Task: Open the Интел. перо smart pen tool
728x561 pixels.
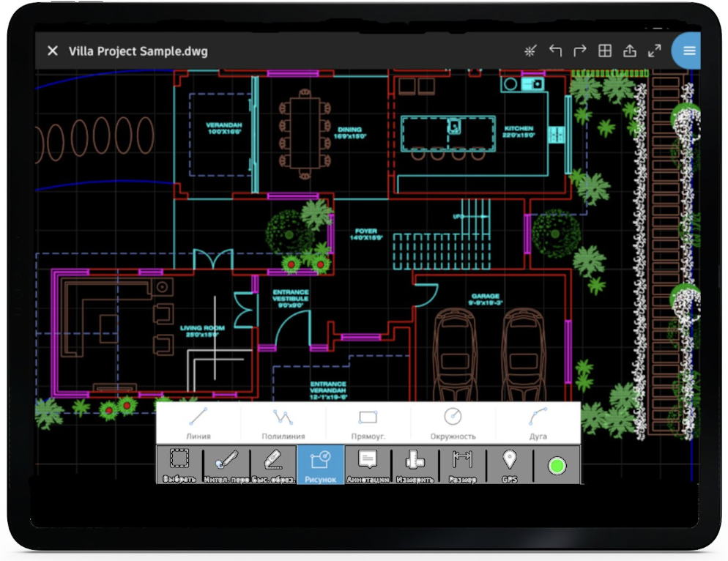Action: tap(226, 464)
